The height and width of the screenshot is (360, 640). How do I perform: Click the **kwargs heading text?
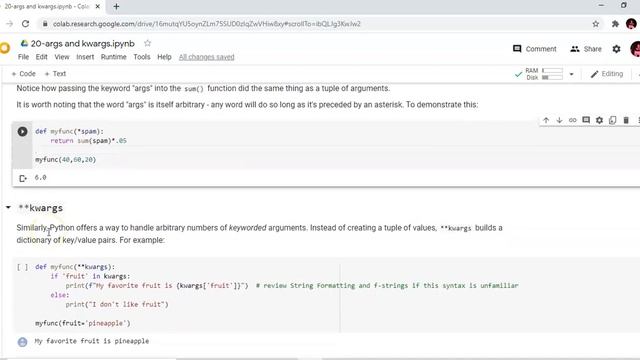tap(40, 208)
